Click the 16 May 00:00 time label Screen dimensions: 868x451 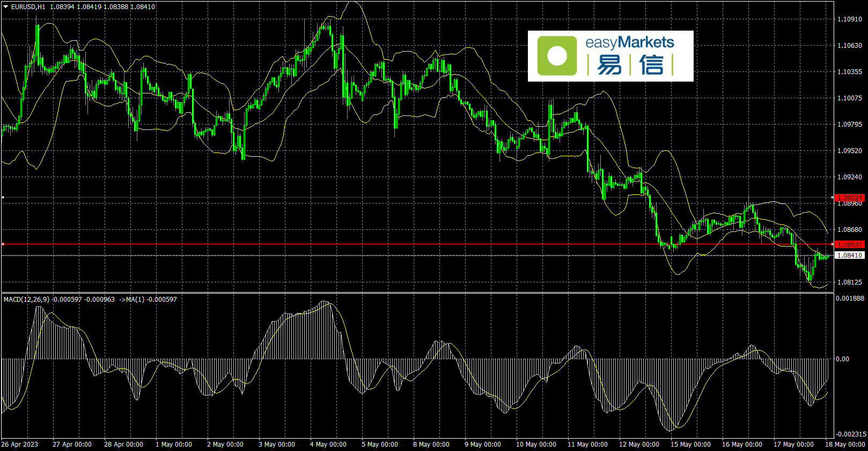coord(742,445)
